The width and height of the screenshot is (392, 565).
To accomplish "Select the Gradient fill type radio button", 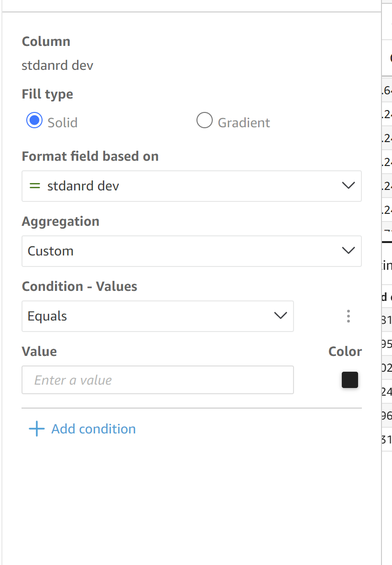I will [205, 121].
